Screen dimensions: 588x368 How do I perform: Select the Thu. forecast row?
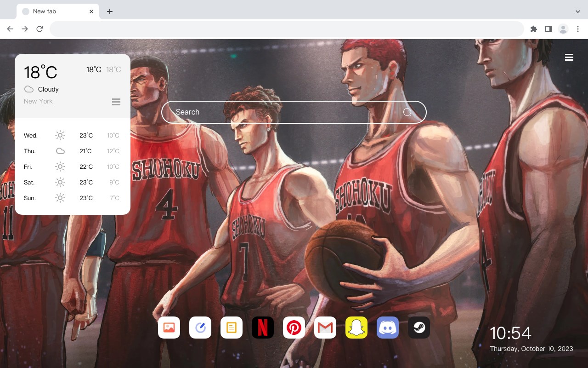pyautogui.click(x=72, y=151)
